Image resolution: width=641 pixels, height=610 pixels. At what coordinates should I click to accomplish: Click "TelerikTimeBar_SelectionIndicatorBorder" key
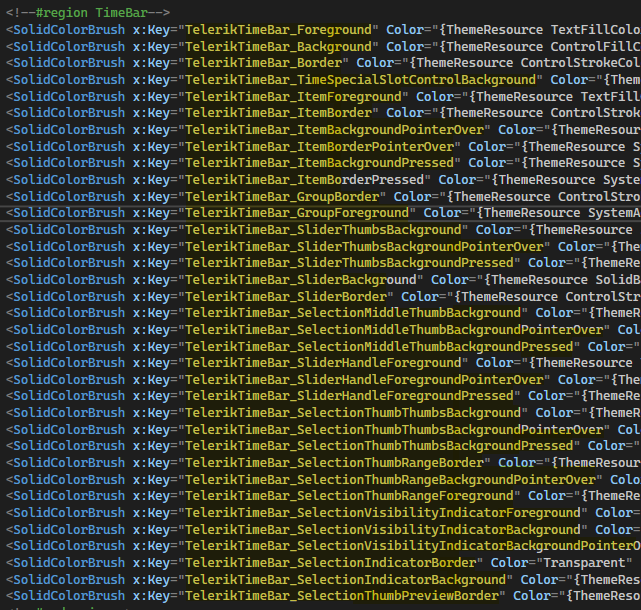331,563
